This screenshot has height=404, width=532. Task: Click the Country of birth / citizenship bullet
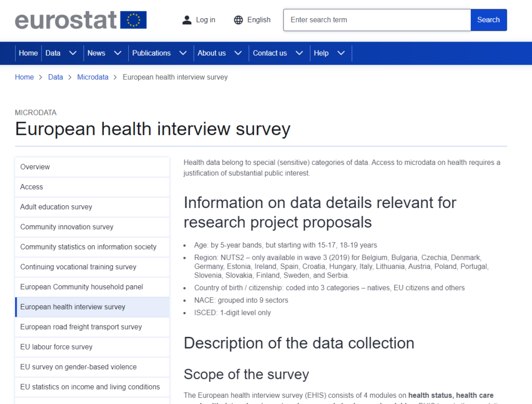(x=329, y=288)
